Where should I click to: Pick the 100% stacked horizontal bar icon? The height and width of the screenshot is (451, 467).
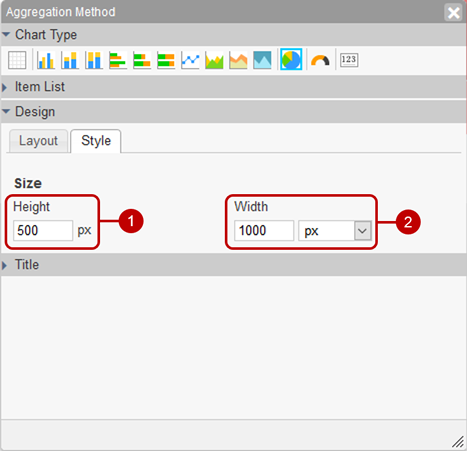pos(166,60)
